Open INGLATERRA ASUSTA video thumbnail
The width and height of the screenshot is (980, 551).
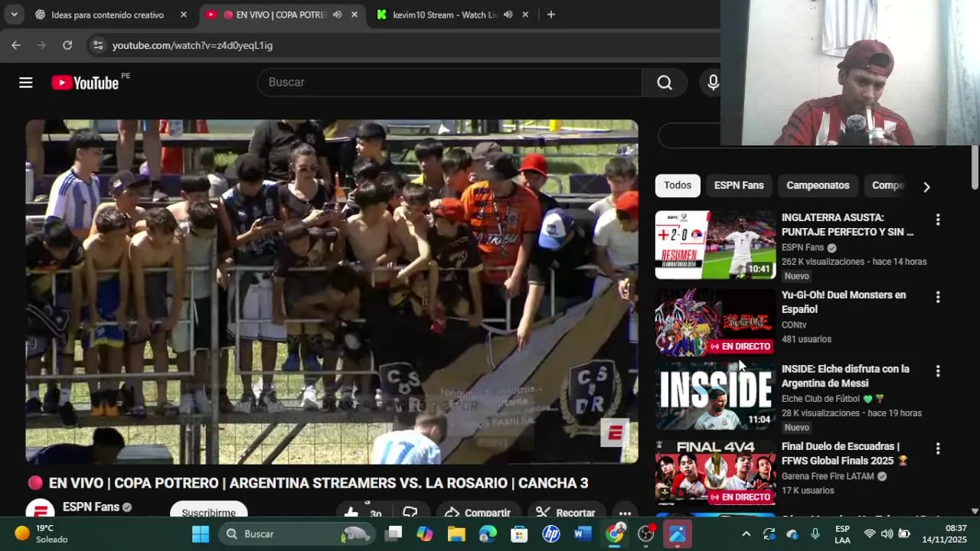click(x=715, y=245)
